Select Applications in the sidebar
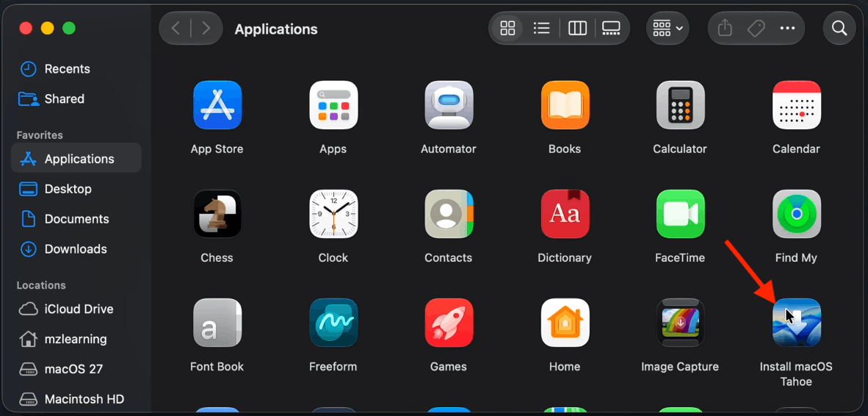 pyautogui.click(x=76, y=159)
